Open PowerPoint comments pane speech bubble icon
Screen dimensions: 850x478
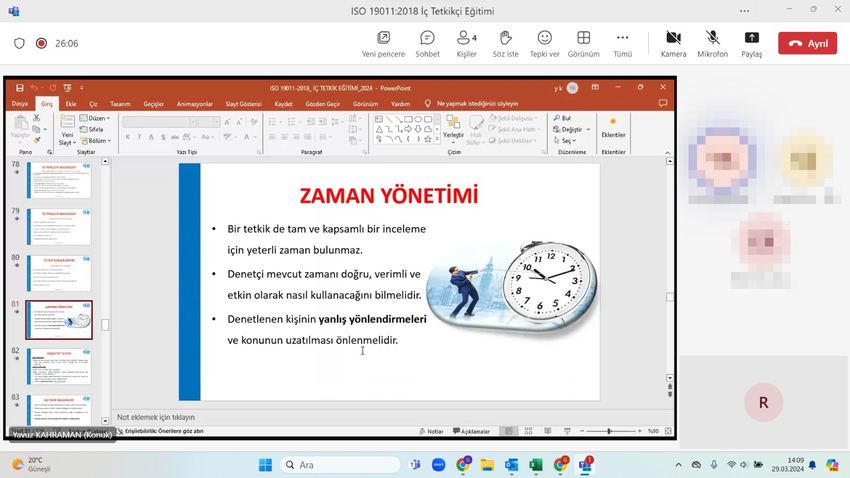(662, 103)
